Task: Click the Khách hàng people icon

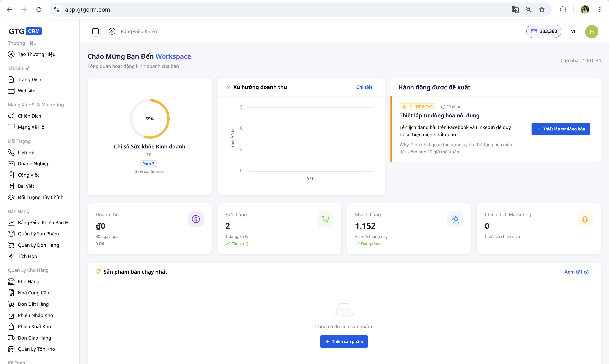Action: (x=455, y=219)
